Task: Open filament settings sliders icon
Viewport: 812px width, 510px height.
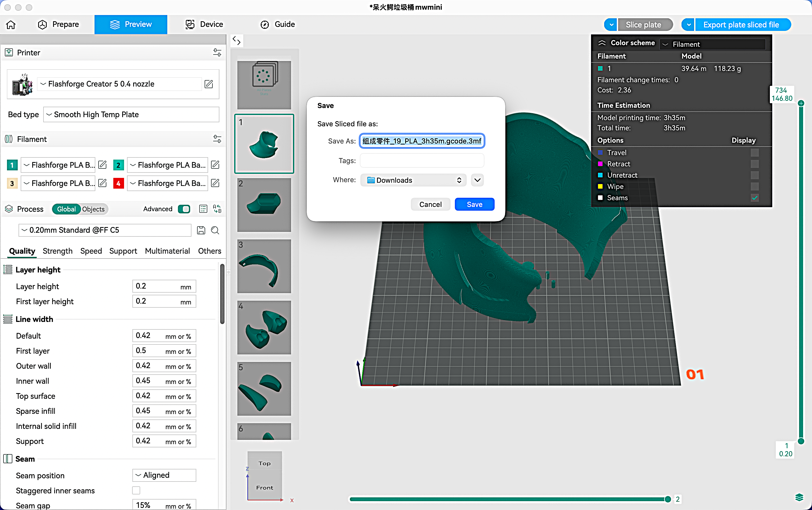Action: point(217,139)
